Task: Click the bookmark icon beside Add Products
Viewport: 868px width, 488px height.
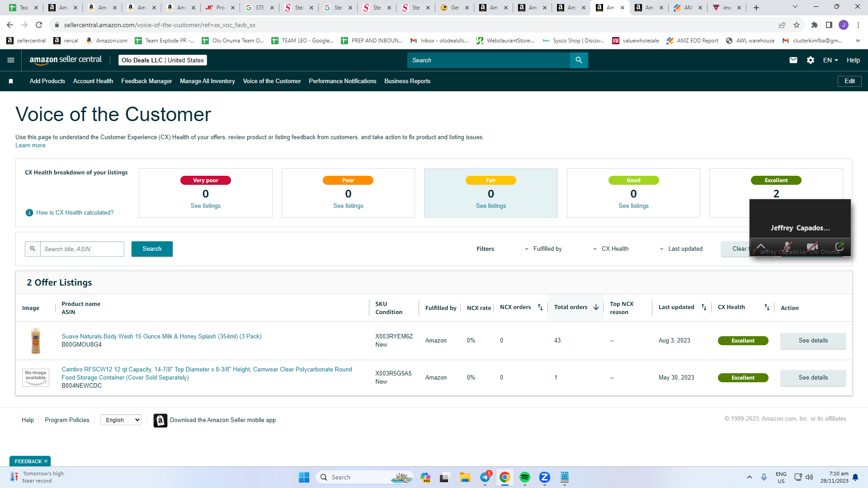Action: coord(11,81)
